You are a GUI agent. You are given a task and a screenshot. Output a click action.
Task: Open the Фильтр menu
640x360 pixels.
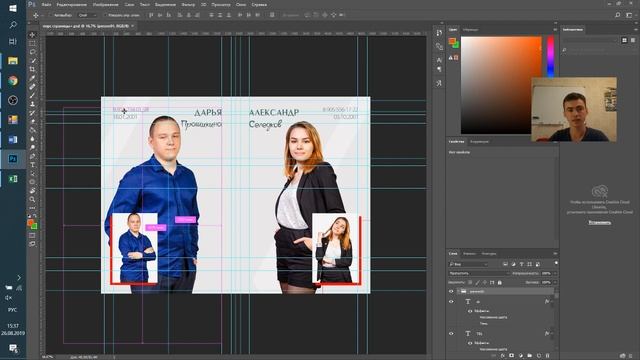pyautogui.click(x=188, y=4)
